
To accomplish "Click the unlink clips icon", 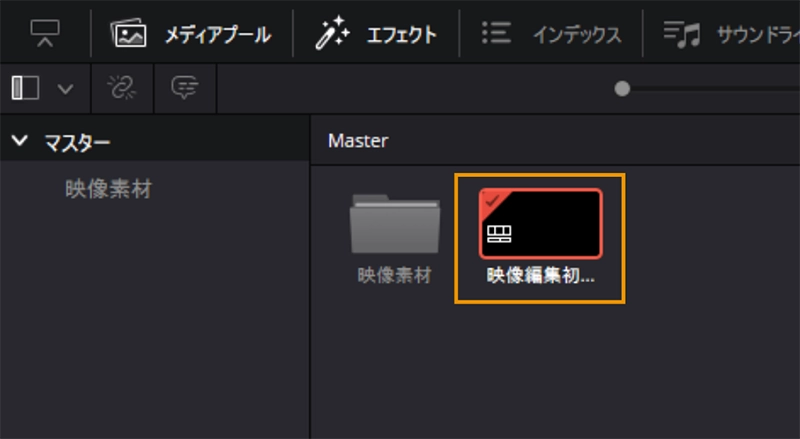I will pos(122,88).
